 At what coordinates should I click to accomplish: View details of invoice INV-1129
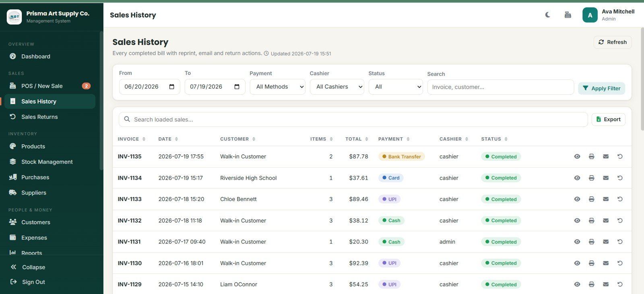[x=577, y=284]
